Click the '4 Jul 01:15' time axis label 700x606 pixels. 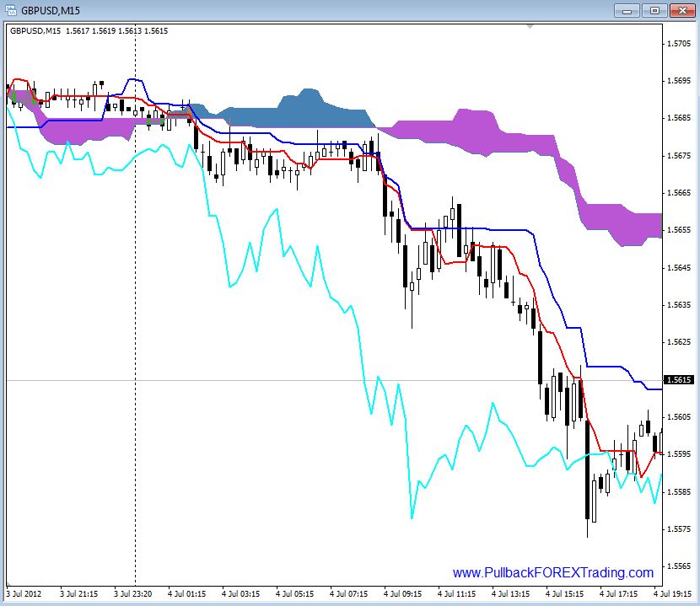click(x=187, y=594)
